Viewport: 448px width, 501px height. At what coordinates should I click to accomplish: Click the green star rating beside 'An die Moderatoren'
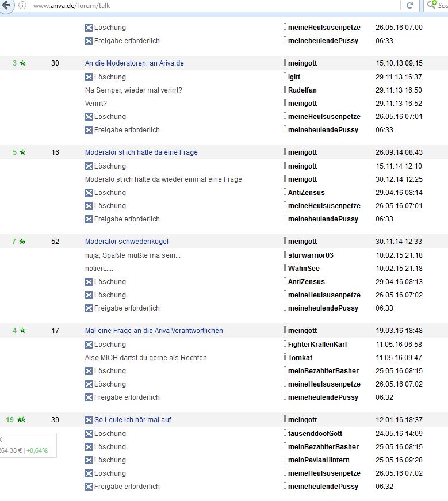pos(22,63)
